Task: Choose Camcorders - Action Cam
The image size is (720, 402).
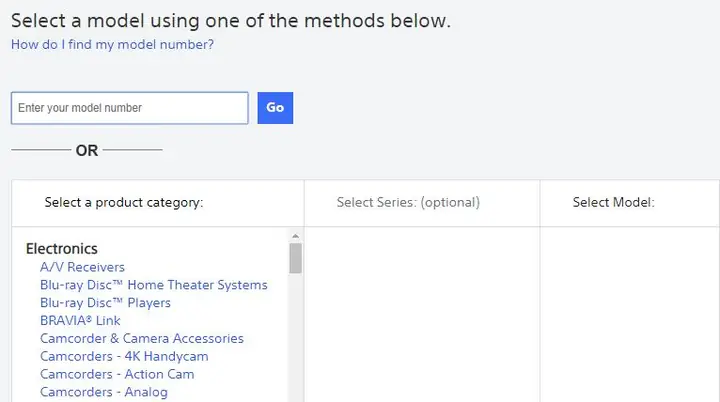Action: coord(117,374)
